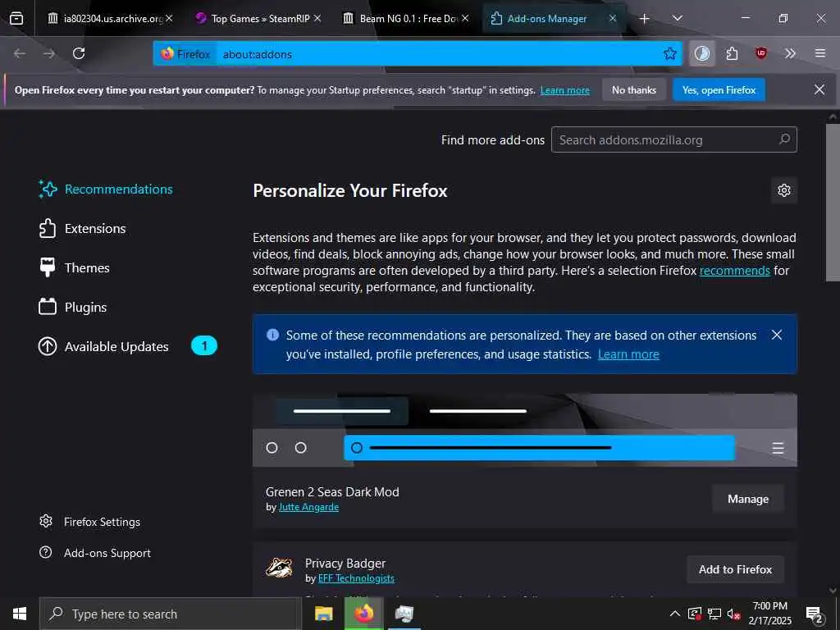
Task: Click the Available Updates count badge
Action: [x=204, y=346]
